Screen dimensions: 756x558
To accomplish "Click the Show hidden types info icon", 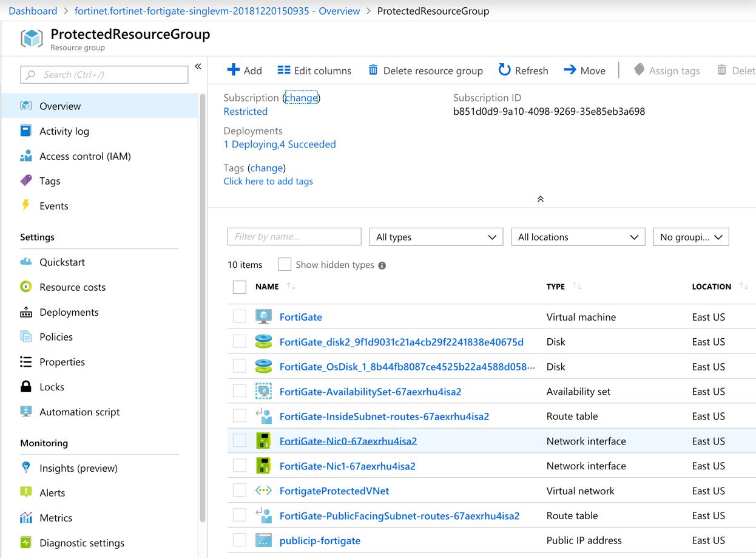I will tap(382, 265).
